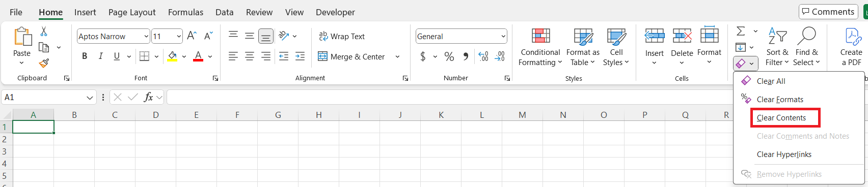
Task: Open Format as Table gallery
Action: pos(583,47)
